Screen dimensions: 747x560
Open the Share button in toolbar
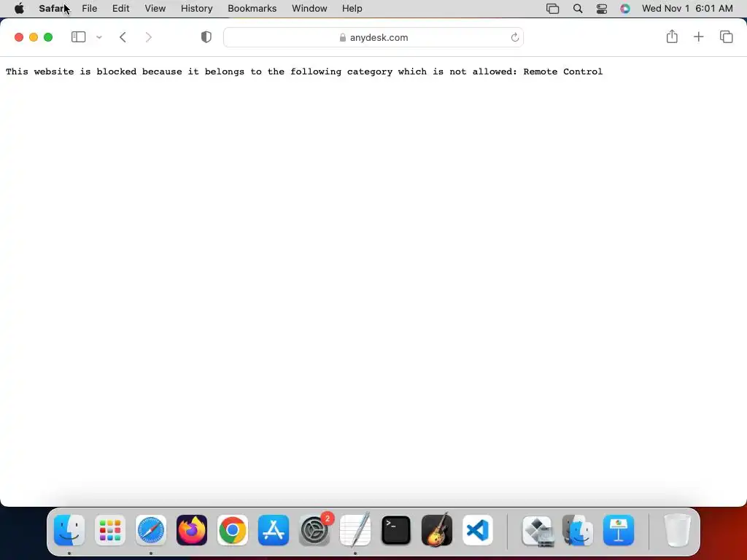point(672,36)
